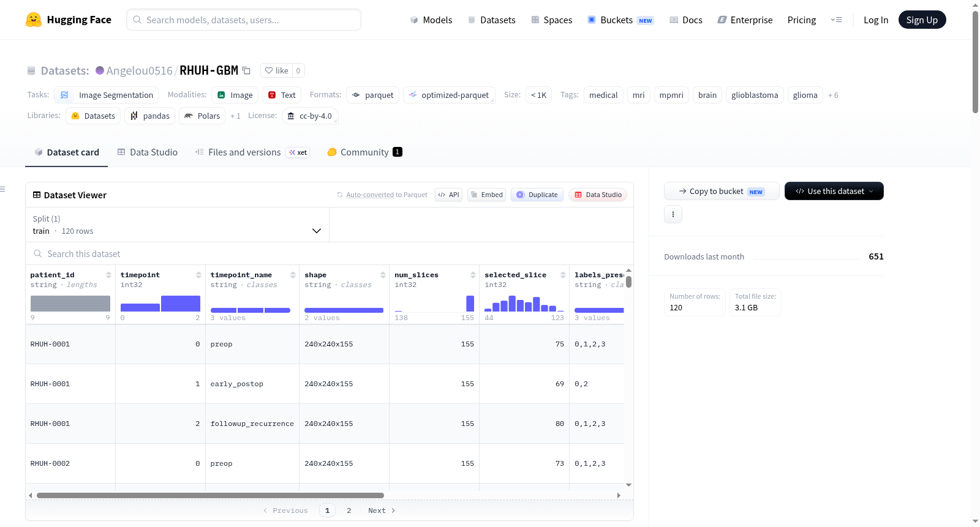The height and width of the screenshot is (527, 980).
Task: Click the page vertical scrollbar
Action: [975, 61]
